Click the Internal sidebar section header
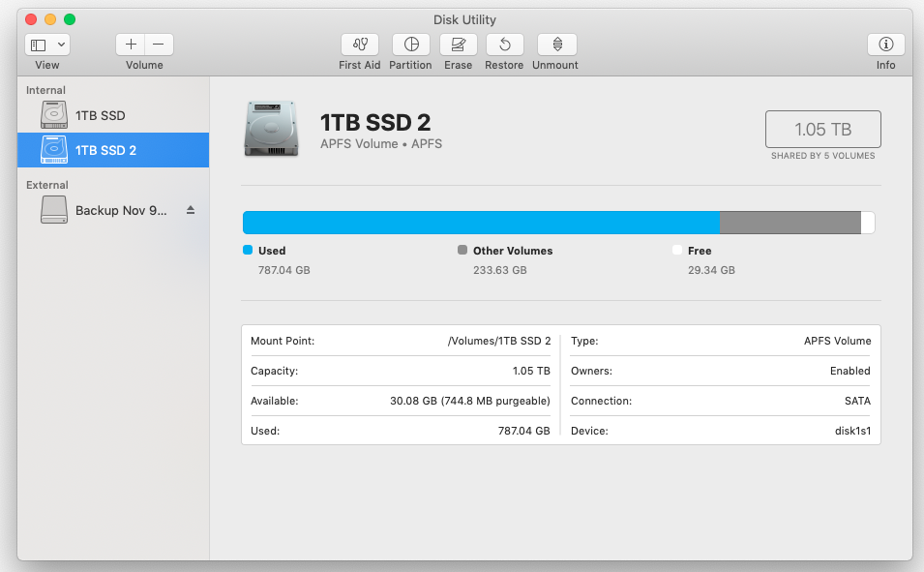The image size is (924, 572). (x=45, y=90)
